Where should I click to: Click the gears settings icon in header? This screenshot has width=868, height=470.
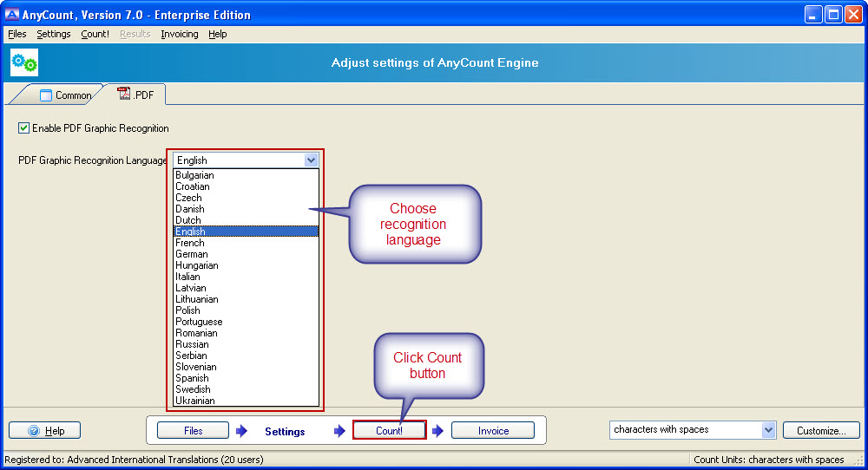pyautogui.click(x=24, y=62)
